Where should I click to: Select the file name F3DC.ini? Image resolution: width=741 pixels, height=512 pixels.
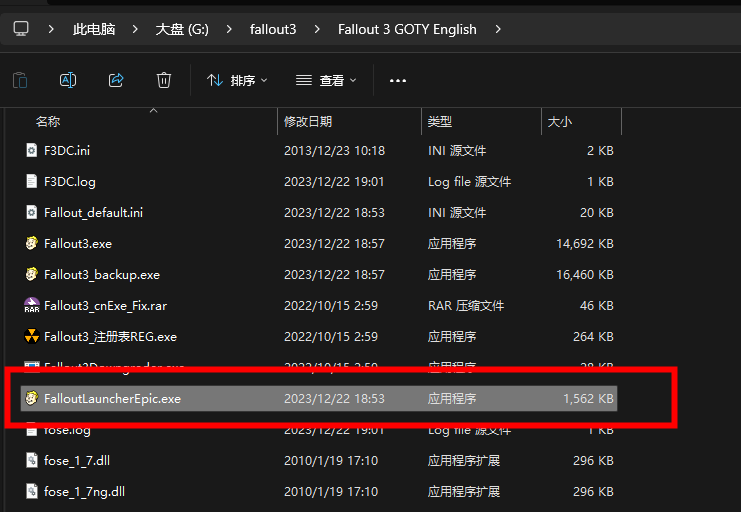67,150
